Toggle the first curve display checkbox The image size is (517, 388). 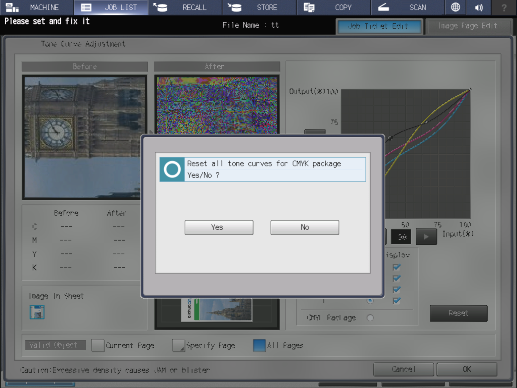(396, 267)
